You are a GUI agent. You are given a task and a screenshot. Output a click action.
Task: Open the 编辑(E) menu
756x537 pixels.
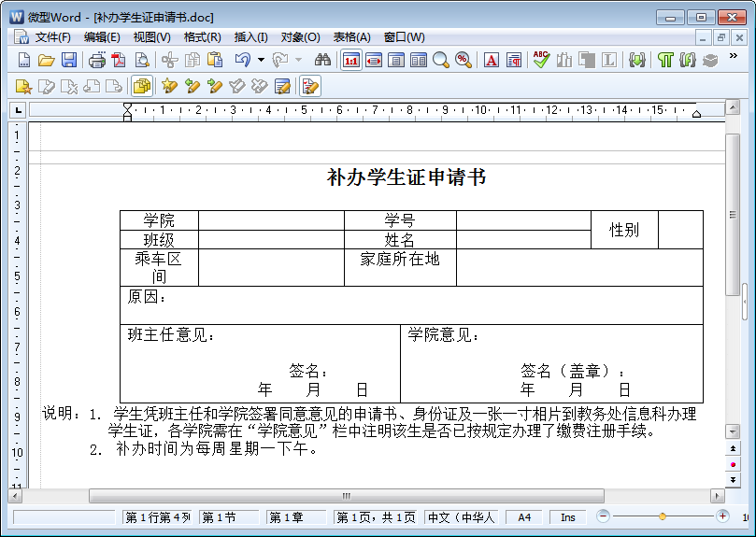[x=102, y=37]
